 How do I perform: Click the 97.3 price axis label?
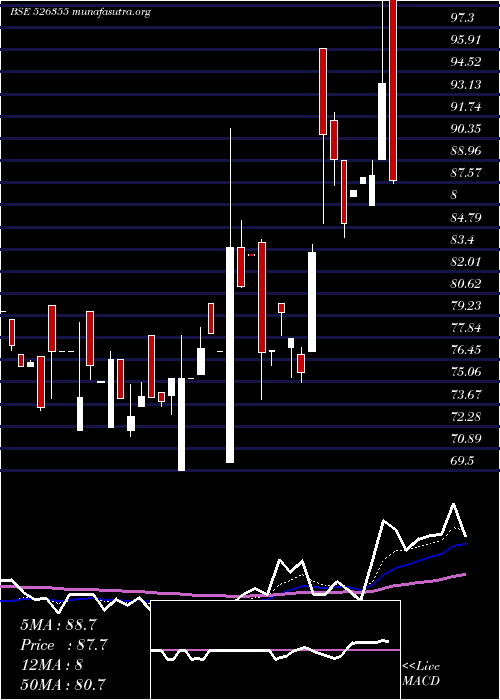(x=463, y=18)
